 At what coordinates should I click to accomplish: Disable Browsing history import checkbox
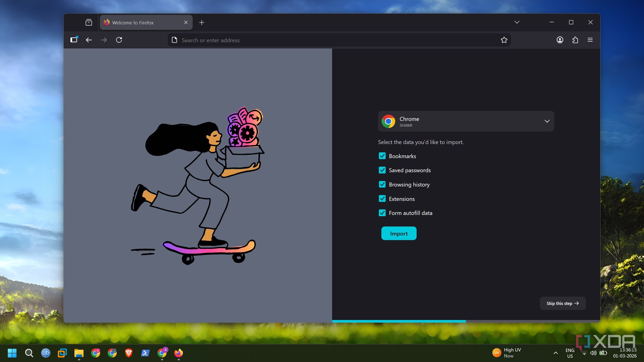[382, 184]
